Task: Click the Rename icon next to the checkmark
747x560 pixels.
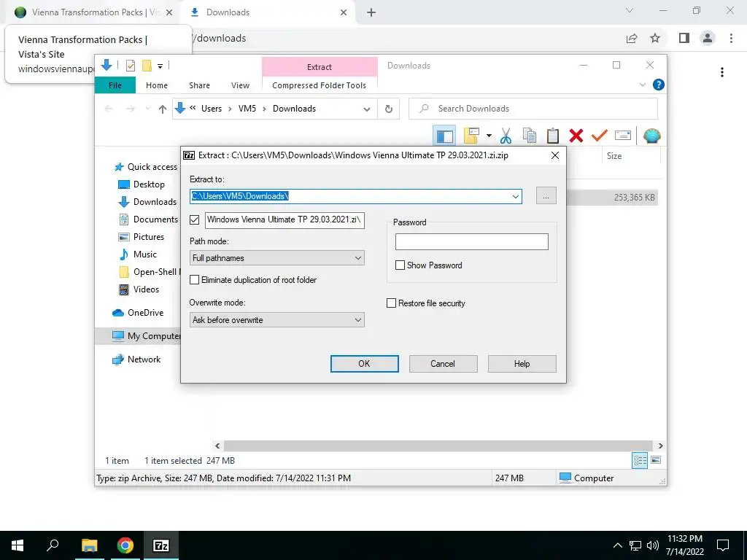Action: tap(623, 136)
